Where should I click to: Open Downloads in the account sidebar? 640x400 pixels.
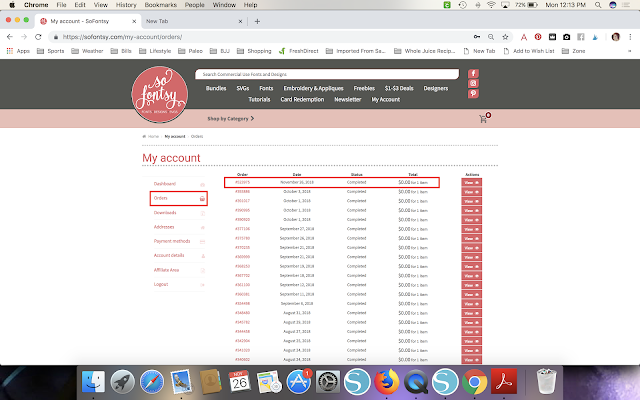[165, 213]
